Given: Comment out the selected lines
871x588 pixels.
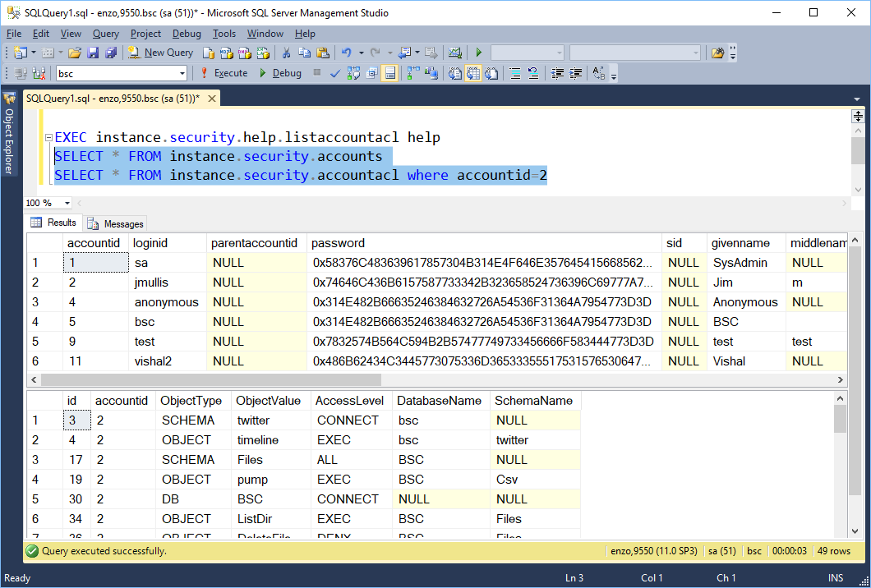Looking at the screenshot, I should point(515,73).
